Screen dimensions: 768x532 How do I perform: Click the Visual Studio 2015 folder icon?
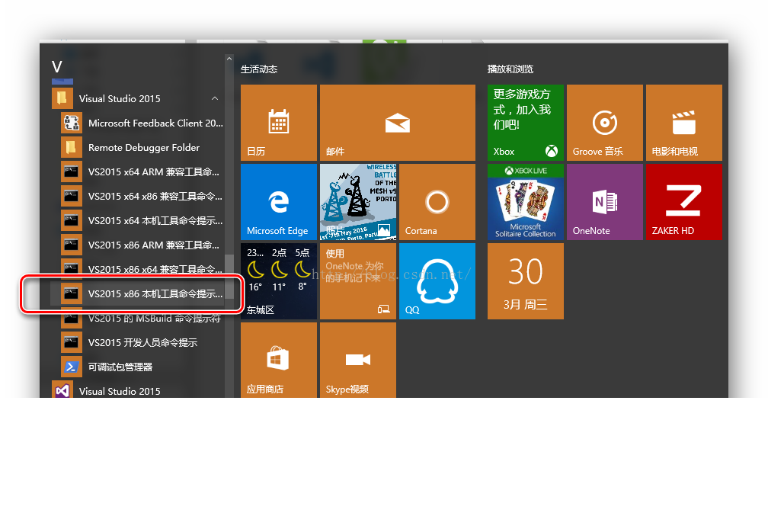tap(62, 98)
